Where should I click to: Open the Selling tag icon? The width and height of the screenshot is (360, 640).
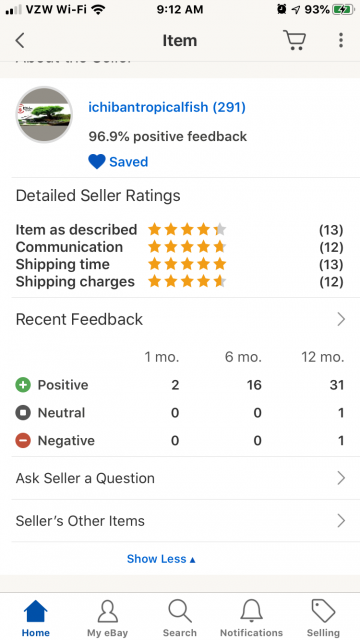point(323,611)
